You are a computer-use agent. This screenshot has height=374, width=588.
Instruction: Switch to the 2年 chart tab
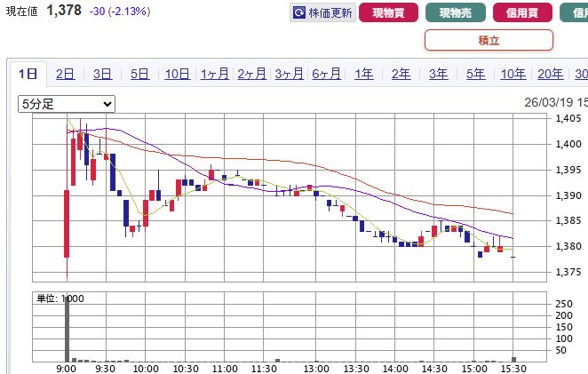401,74
